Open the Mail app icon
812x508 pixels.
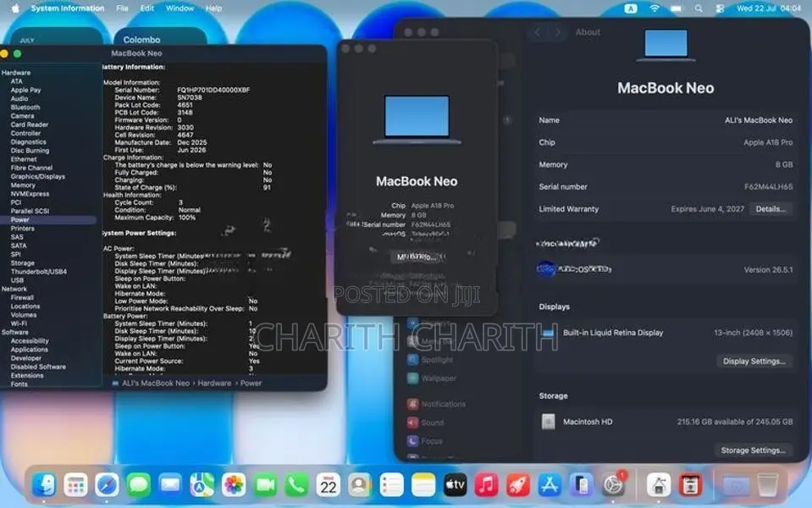170,485
